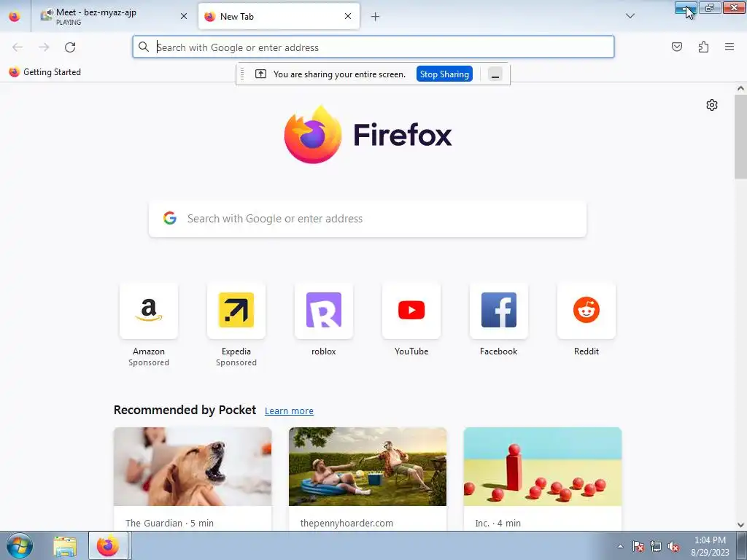Viewport: 747px width, 560px height.
Task: Expand the list all tabs chevron
Action: [x=630, y=16]
